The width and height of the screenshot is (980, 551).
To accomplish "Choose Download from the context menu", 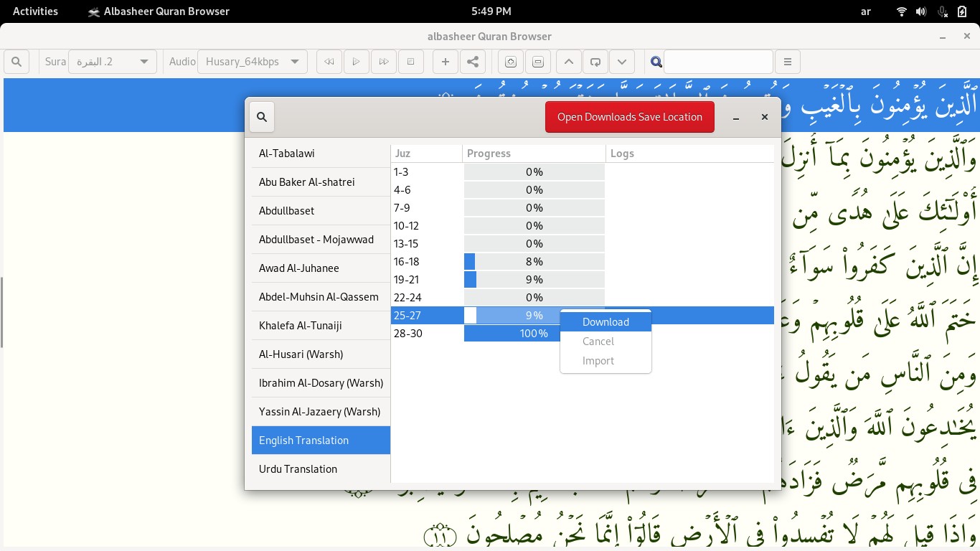I will point(606,322).
